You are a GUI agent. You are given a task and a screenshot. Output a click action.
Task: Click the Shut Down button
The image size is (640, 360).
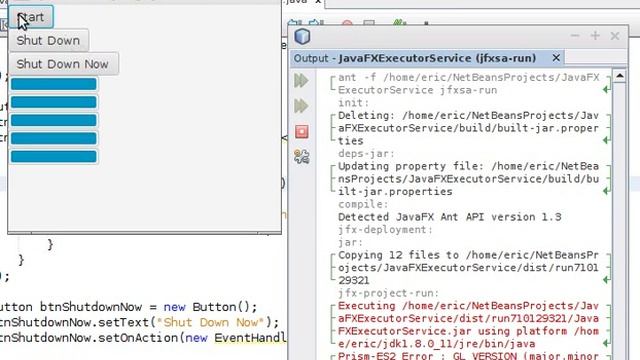point(48,40)
